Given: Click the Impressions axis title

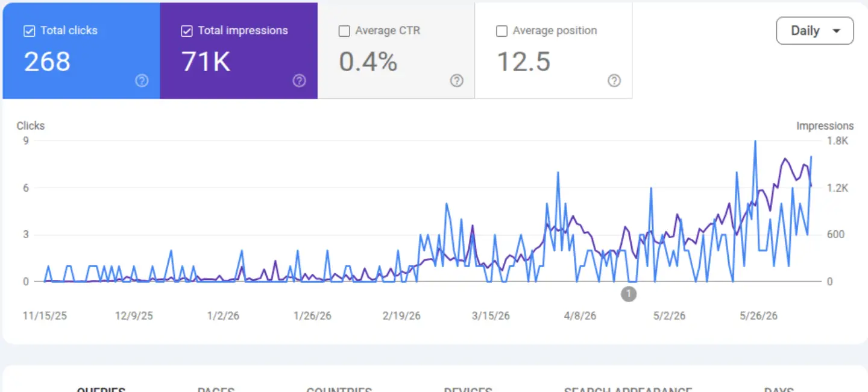Looking at the screenshot, I should click(x=825, y=126).
